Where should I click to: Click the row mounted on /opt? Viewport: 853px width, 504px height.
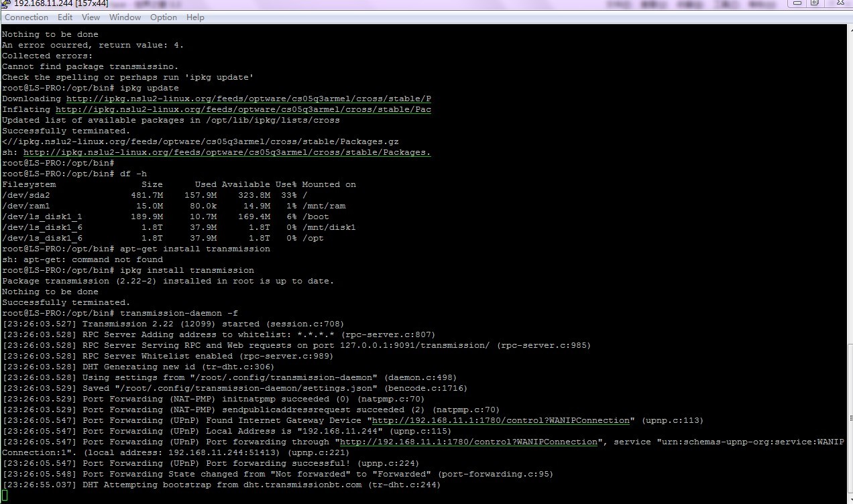(x=163, y=239)
